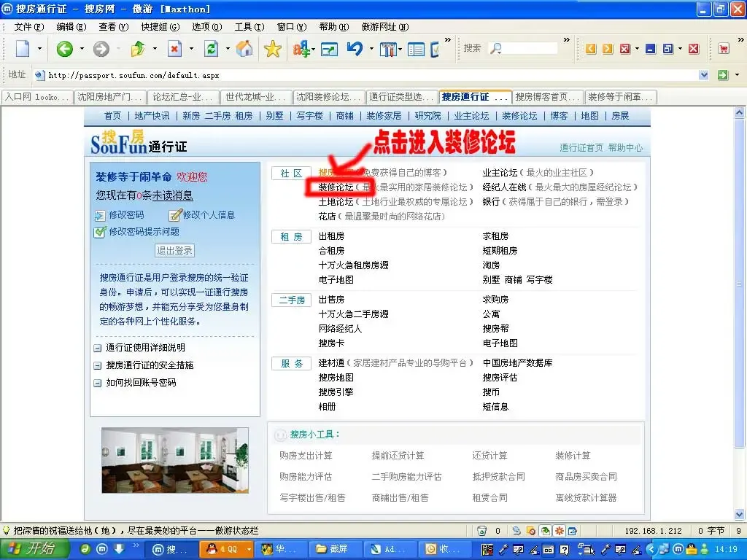Screen dimensions: 747x560
Task: Click the status bar trash block icon
Action: pyautogui.click(x=482, y=531)
